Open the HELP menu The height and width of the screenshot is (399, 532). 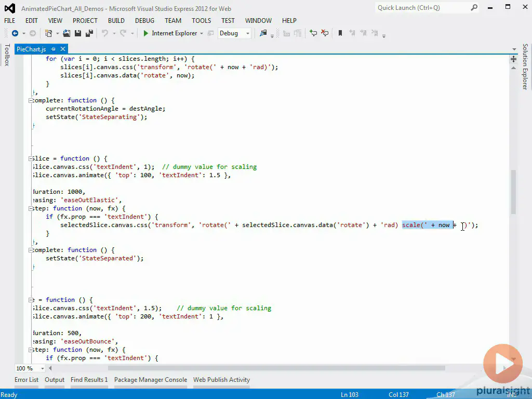click(x=289, y=21)
